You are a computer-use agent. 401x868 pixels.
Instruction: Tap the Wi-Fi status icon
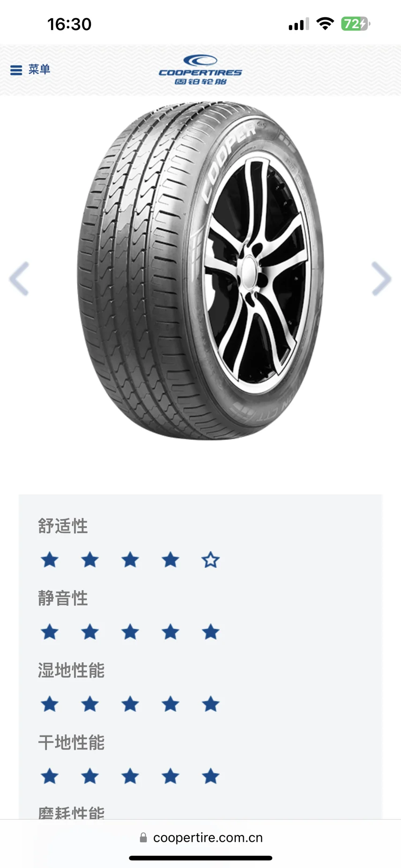click(x=325, y=23)
